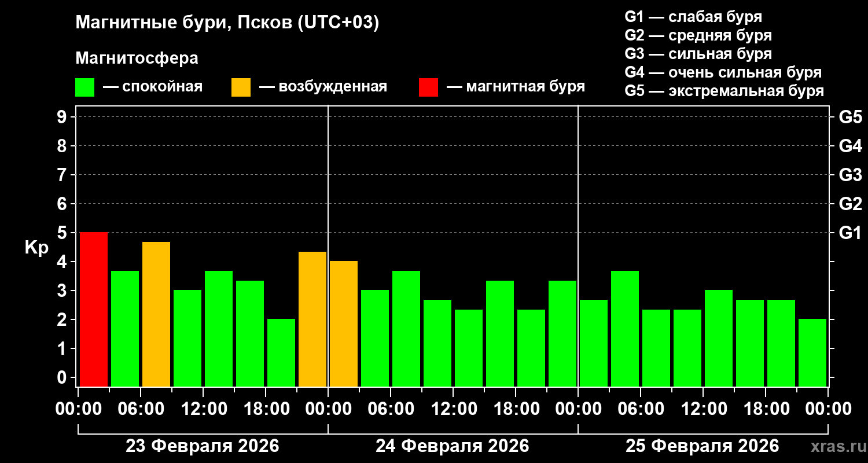The height and width of the screenshot is (463, 868).
Task: Select the 09:00–12:00 bar on 24 February
Action: tap(437, 343)
